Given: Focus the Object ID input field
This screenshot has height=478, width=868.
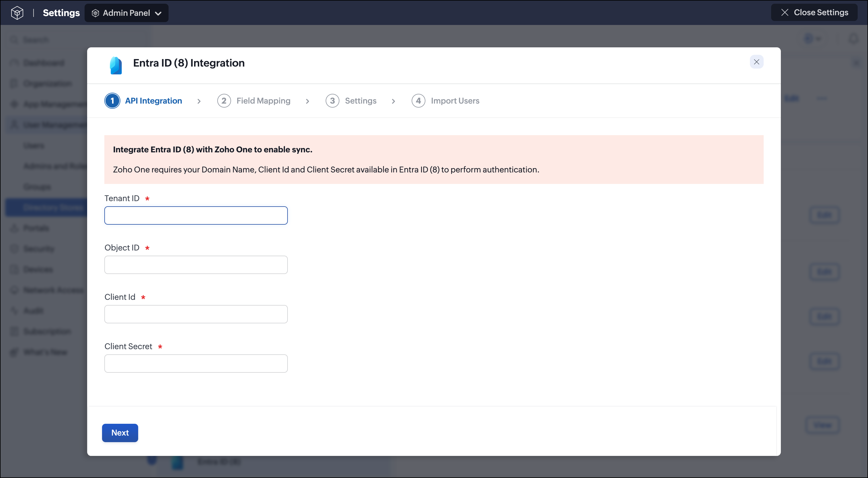Looking at the screenshot, I should point(196,265).
